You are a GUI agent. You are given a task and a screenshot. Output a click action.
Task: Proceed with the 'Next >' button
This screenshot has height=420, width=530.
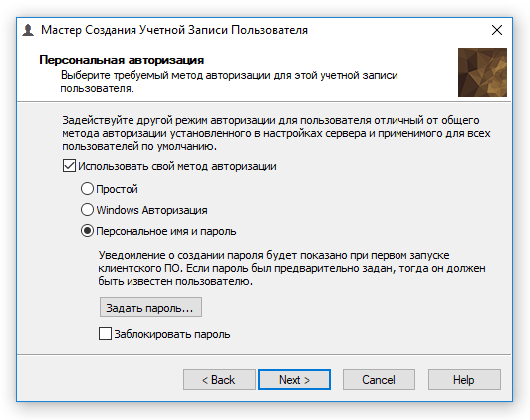[295, 380]
